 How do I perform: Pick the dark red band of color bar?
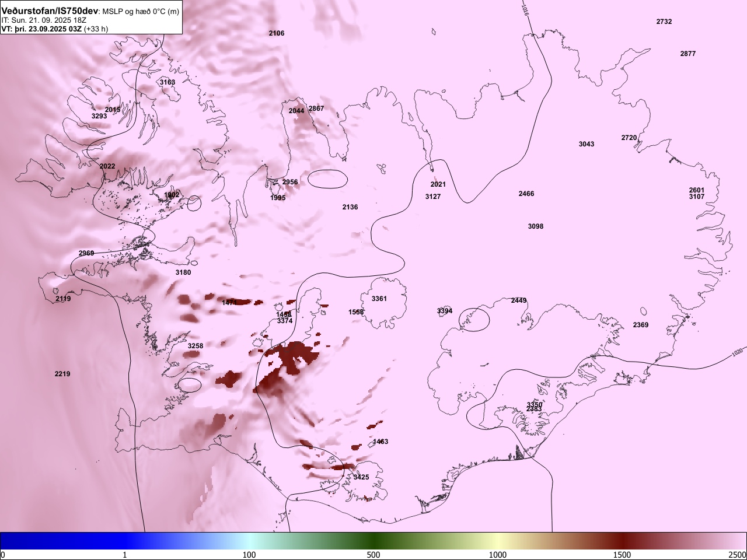click(x=622, y=541)
